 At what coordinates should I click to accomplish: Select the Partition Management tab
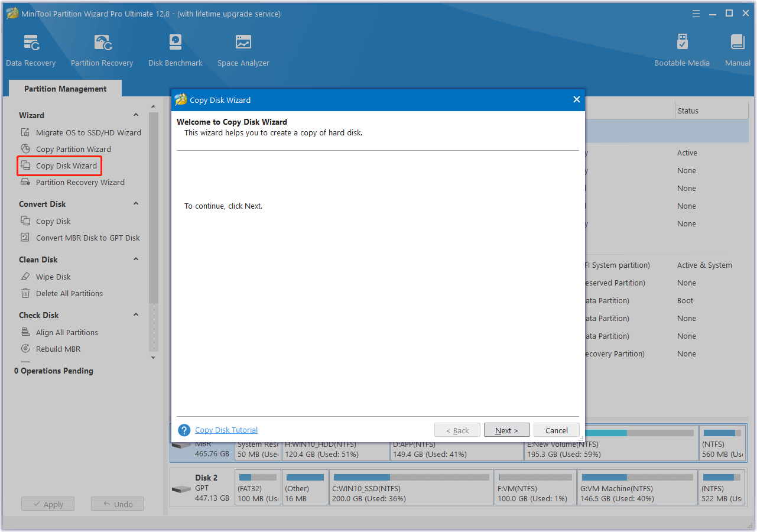(66, 89)
